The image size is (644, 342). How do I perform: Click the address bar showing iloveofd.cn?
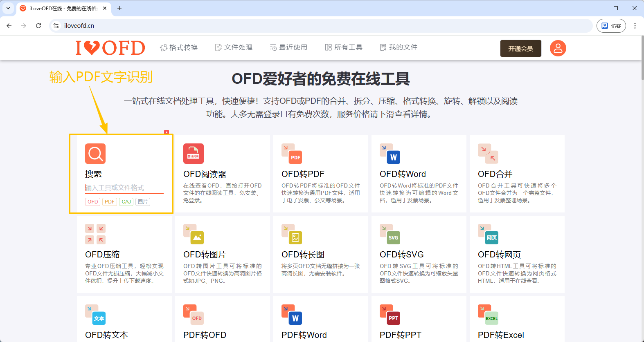click(x=321, y=26)
